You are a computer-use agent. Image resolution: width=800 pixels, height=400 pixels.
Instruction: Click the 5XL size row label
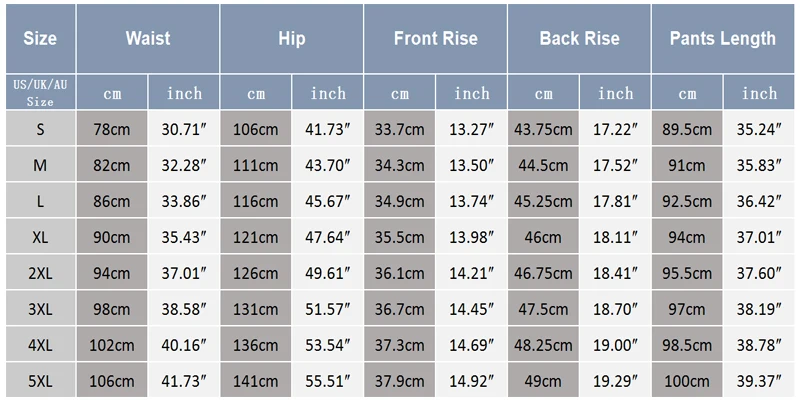pos(40,381)
